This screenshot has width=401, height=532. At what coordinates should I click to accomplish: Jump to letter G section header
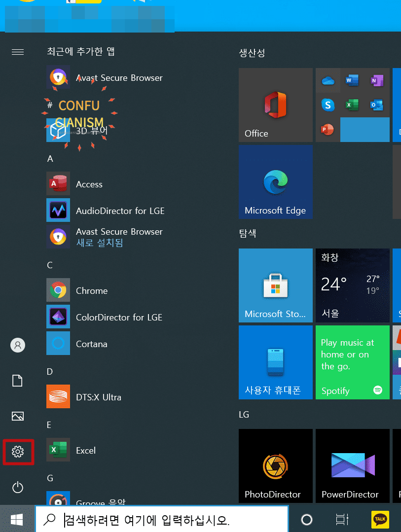click(50, 478)
